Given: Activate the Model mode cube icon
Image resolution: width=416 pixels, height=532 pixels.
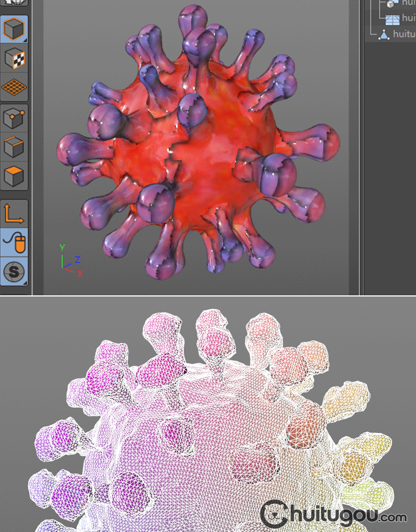Looking at the screenshot, I should pyautogui.click(x=14, y=29).
